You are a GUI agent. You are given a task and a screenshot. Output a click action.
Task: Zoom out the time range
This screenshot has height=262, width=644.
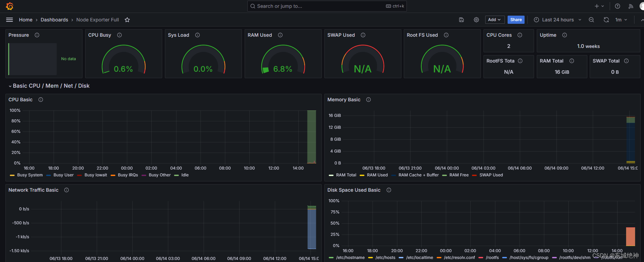[591, 20]
